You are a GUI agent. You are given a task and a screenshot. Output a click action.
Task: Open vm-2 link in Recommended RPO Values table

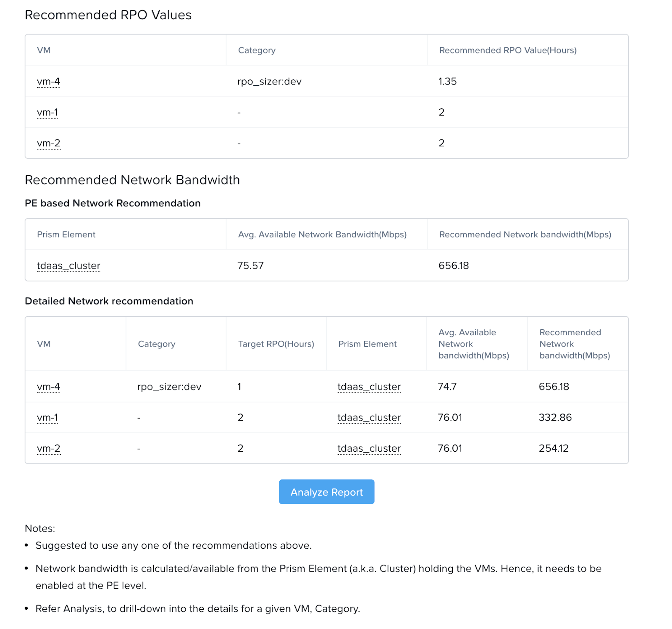pyautogui.click(x=48, y=143)
